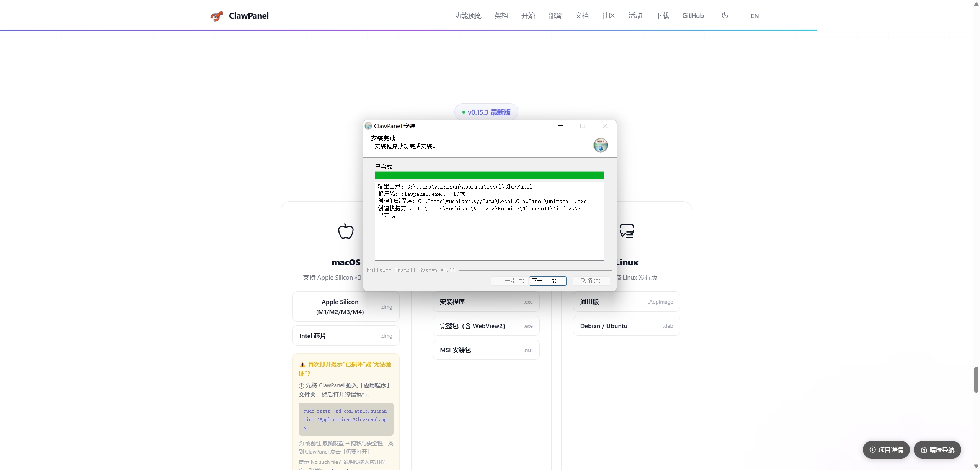Click the ClawPanel brand name

click(x=249, y=16)
